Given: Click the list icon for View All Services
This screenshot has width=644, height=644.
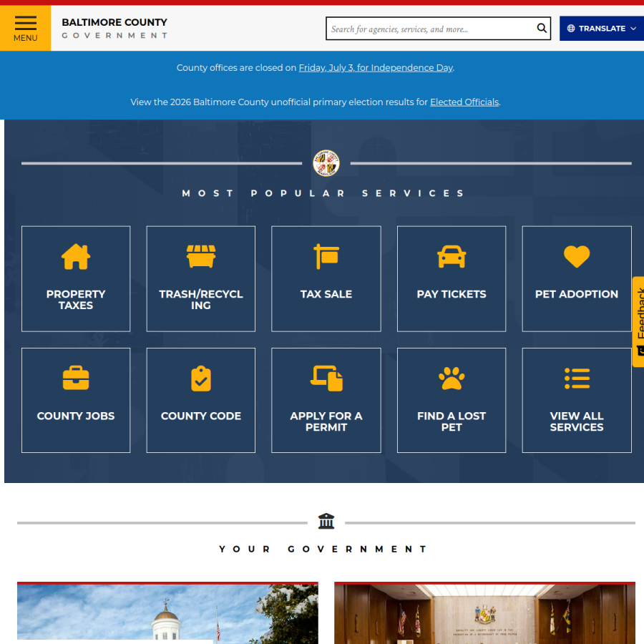Looking at the screenshot, I should pos(577,379).
